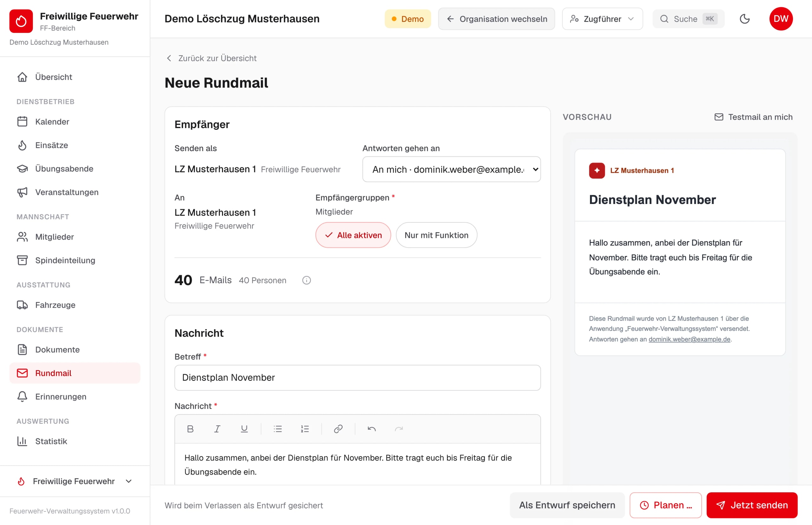
Task: Open the Zugführer role dropdown
Action: [602, 19]
